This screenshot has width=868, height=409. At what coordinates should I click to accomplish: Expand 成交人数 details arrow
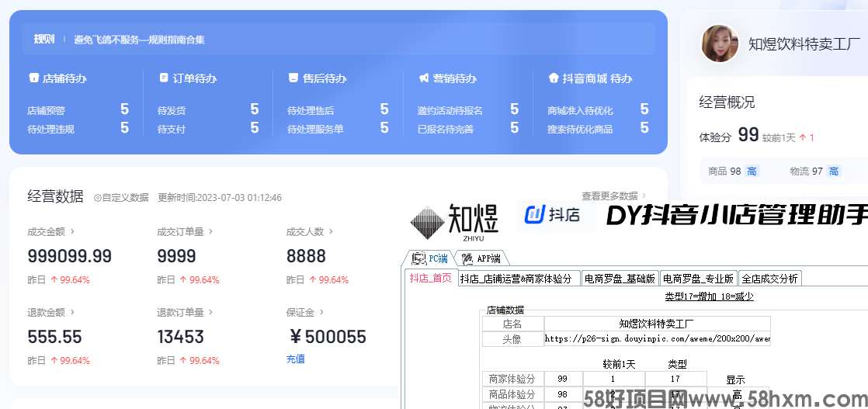pyautogui.click(x=331, y=231)
